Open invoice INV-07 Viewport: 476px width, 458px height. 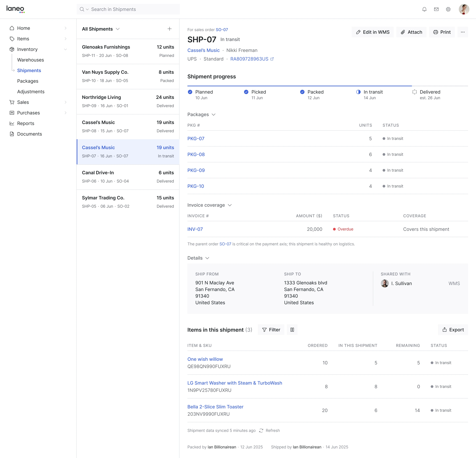[x=195, y=229]
